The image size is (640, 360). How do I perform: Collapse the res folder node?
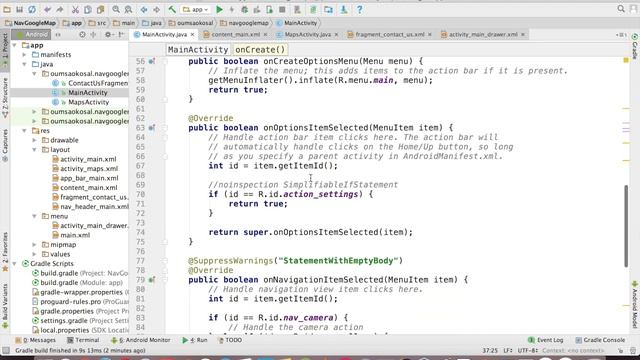[x=24, y=131]
